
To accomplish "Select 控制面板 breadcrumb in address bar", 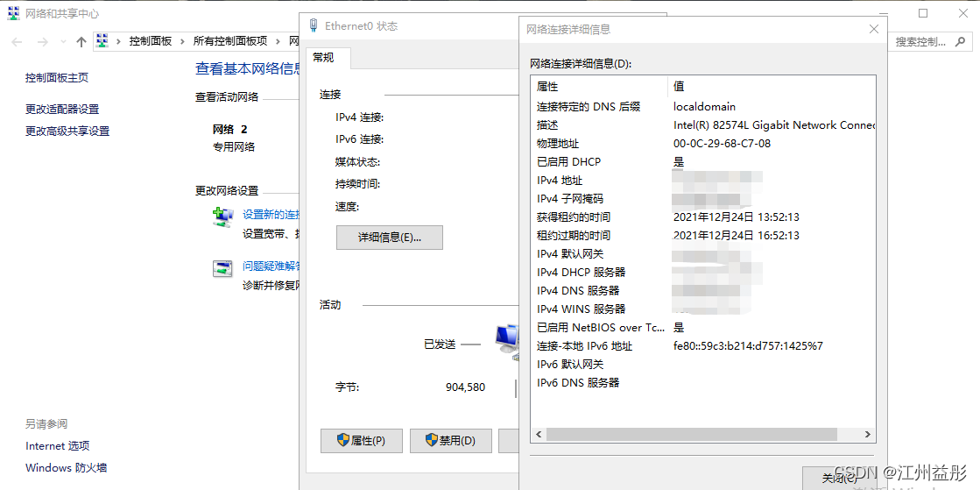I will pos(150,41).
